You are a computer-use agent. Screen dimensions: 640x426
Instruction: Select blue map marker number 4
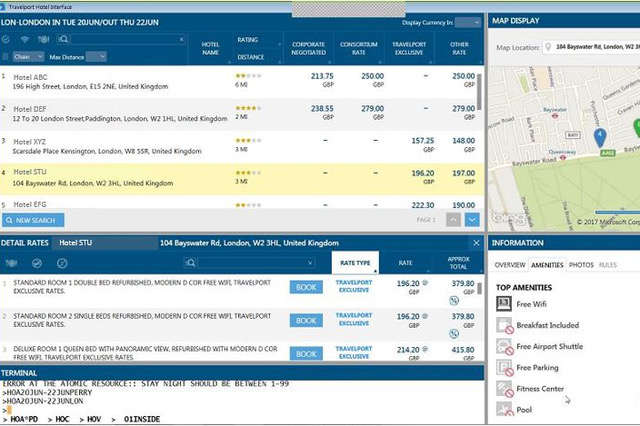pos(600,137)
